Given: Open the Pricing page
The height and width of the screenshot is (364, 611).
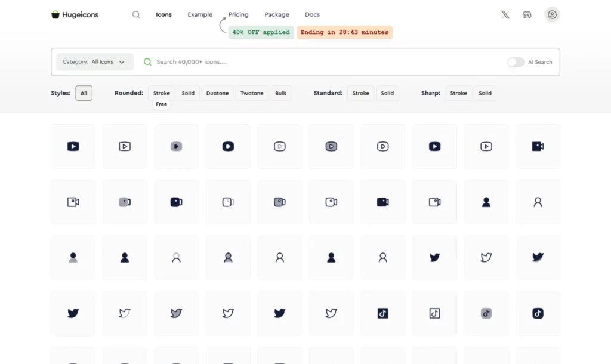Looking at the screenshot, I should click(238, 14).
